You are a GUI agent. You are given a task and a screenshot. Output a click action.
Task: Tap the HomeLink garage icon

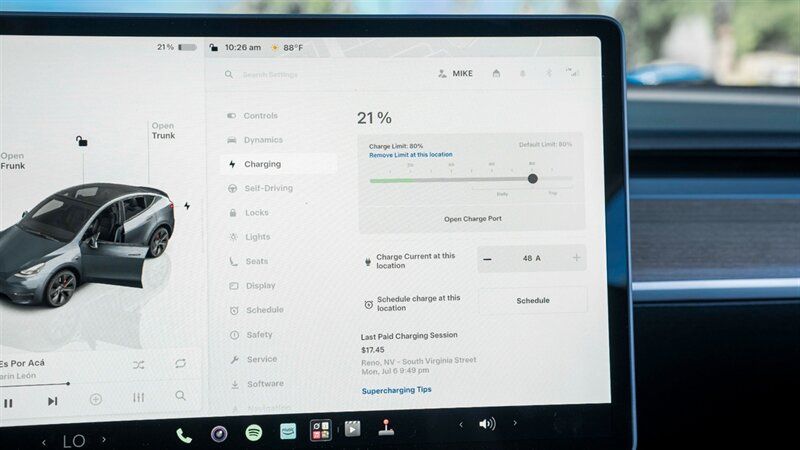click(496, 73)
